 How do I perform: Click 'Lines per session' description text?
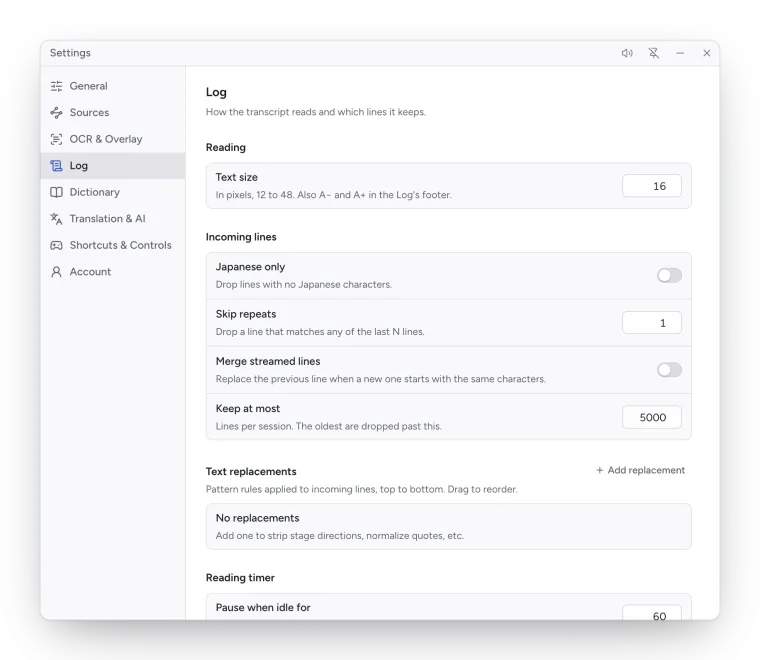click(x=329, y=426)
